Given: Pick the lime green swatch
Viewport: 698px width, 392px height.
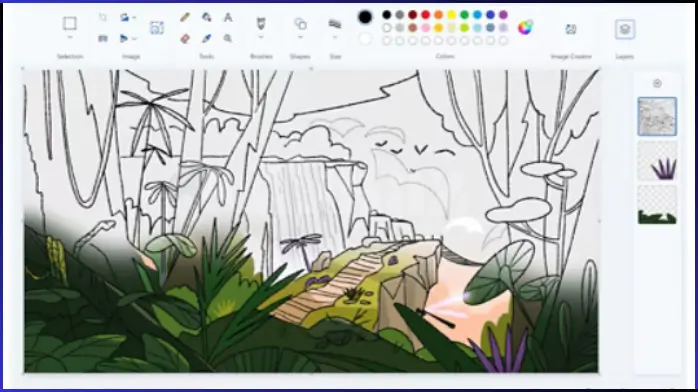Looking at the screenshot, I should [x=464, y=28].
